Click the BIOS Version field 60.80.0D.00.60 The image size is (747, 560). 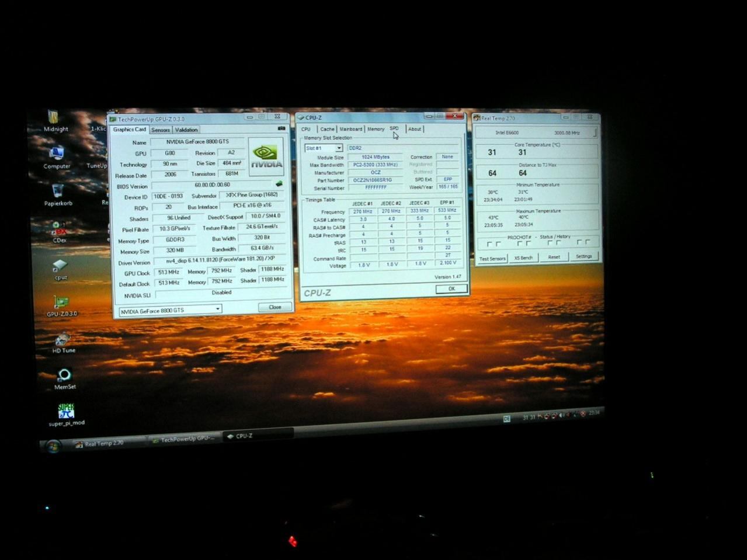(212, 185)
